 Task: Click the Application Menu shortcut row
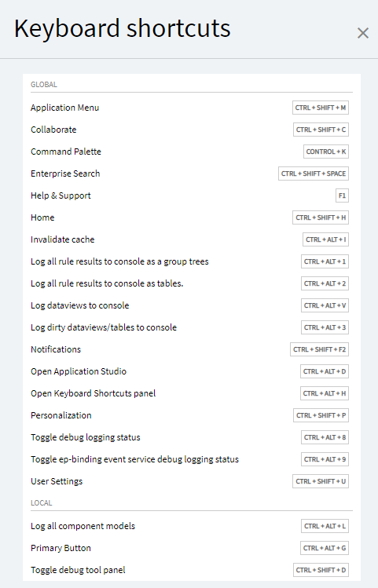[192, 108]
